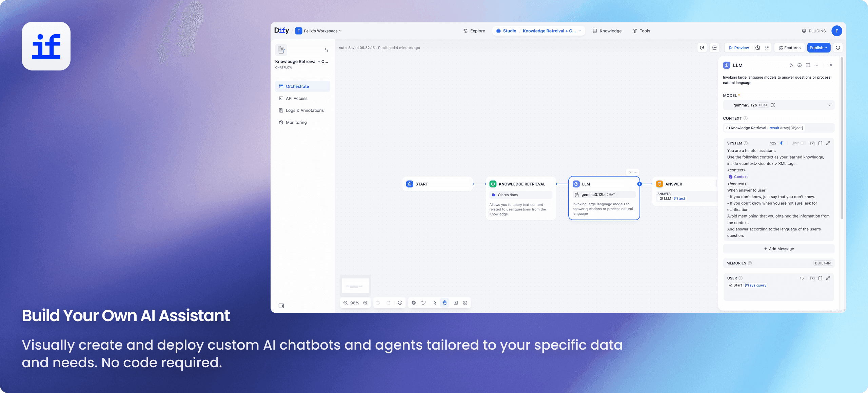
Task: Open model parameter settings sliders icon
Action: click(x=773, y=105)
